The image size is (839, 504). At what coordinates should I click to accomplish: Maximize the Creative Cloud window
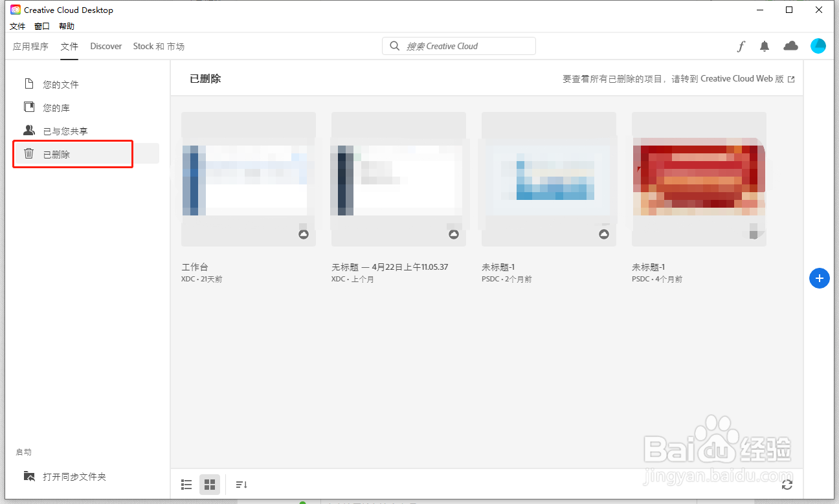tap(789, 10)
